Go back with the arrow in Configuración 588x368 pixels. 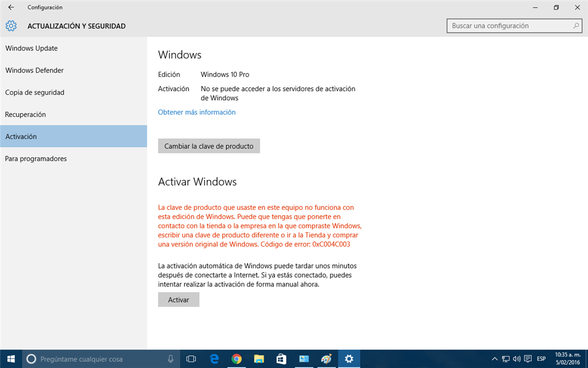pos(11,7)
